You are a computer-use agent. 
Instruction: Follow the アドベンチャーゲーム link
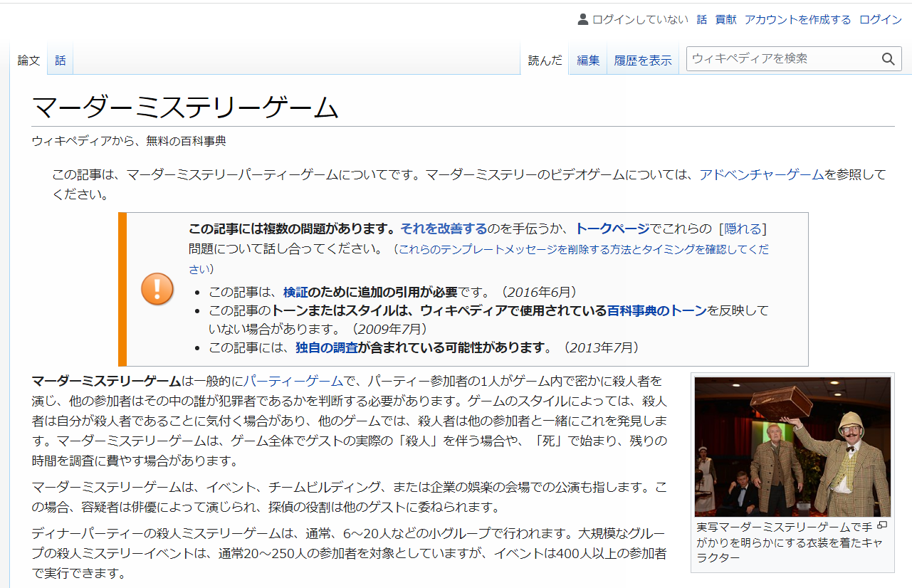761,174
